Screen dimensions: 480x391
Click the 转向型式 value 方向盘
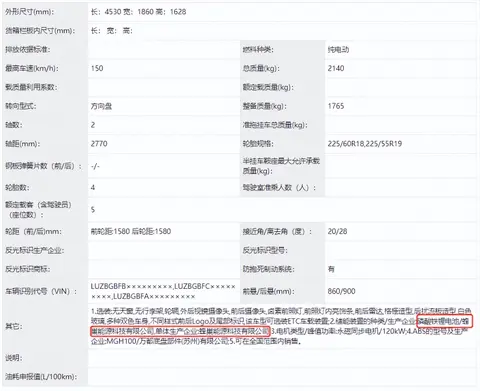point(101,106)
